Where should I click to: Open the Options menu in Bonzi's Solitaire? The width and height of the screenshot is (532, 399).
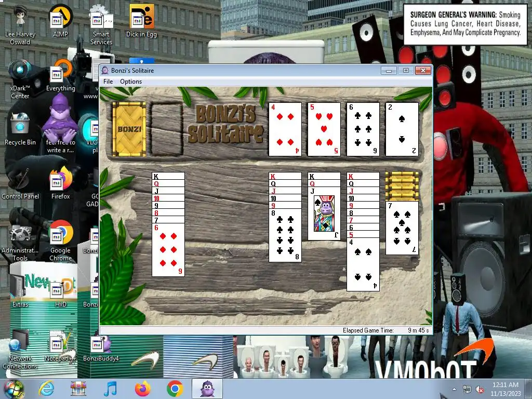point(130,82)
